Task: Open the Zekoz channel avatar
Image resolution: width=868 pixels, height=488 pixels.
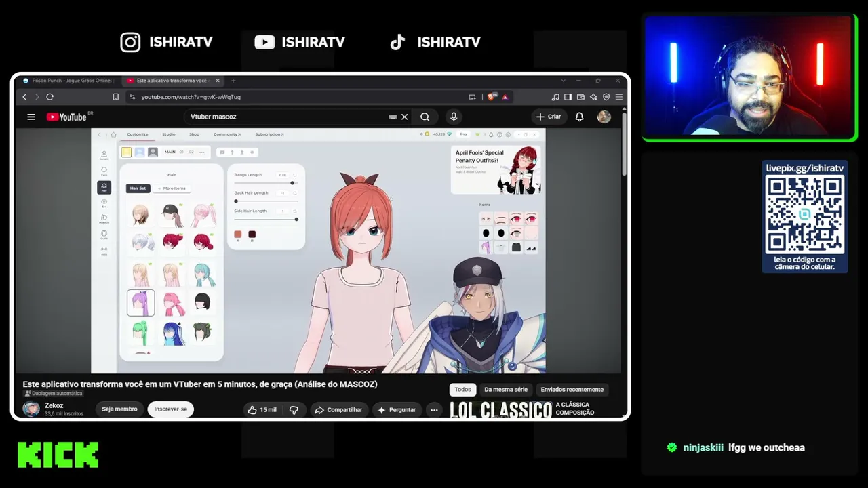Action: [31, 409]
